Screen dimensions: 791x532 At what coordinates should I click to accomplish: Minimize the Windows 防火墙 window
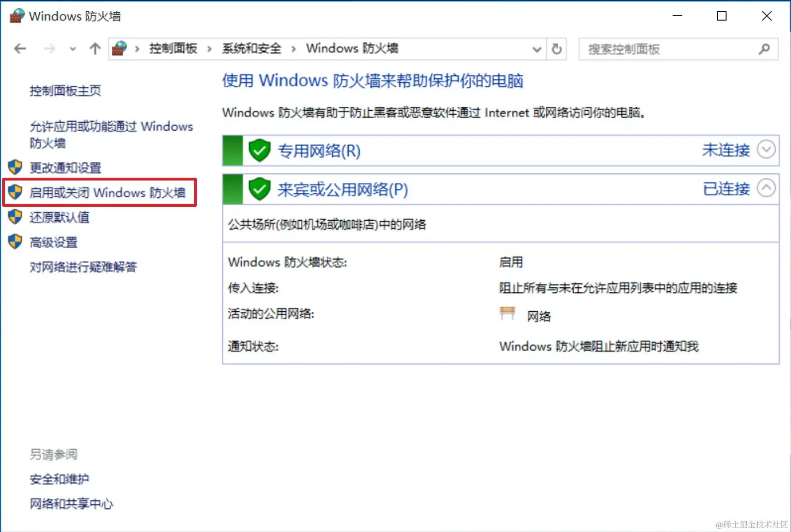677,16
